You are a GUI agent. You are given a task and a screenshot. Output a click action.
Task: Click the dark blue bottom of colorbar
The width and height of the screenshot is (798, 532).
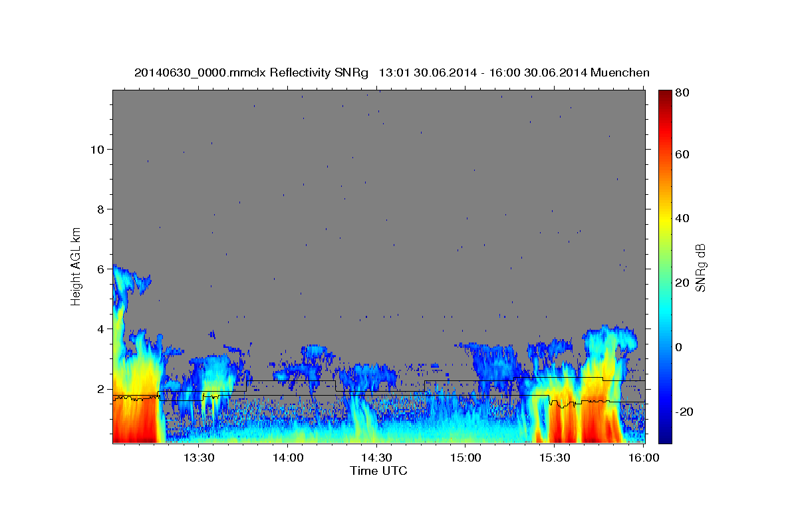pos(665,436)
